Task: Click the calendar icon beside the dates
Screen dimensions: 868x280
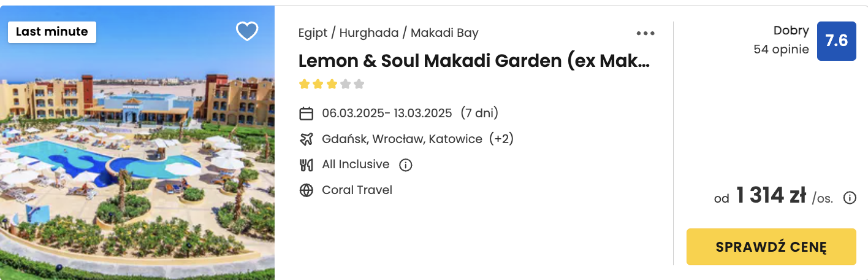Action: [306, 114]
